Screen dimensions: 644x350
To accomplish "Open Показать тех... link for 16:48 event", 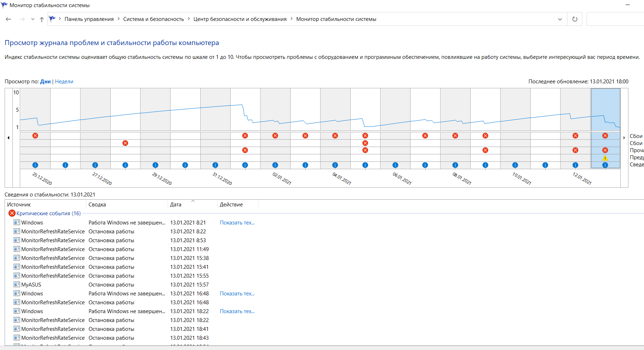I will pos(237,294).
